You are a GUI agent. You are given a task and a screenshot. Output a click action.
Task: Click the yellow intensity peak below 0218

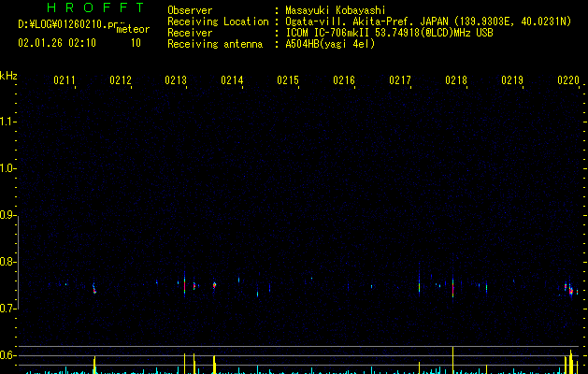pyautogui.click(x=453, y=360)
